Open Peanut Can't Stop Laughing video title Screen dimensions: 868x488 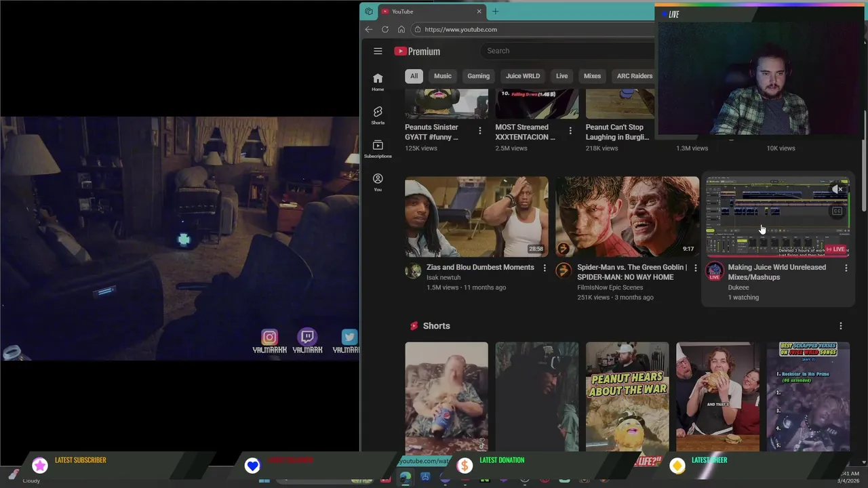pos(617,132)
